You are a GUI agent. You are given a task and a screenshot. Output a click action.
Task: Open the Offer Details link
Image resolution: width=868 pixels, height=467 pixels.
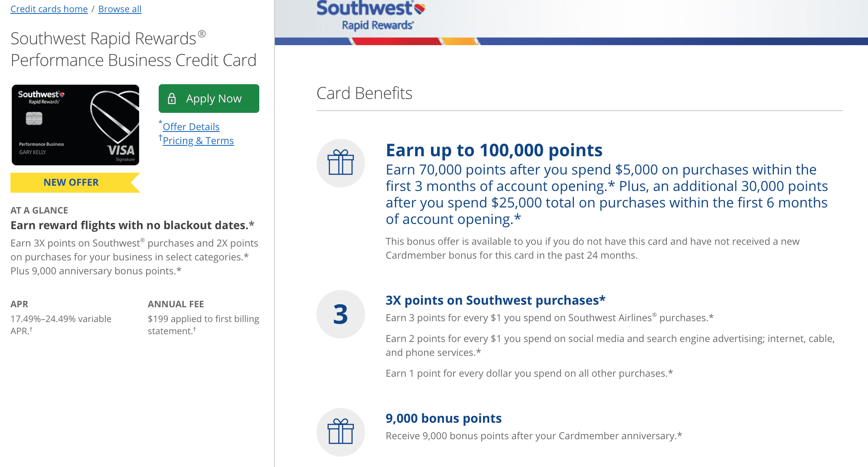[191, 127]
